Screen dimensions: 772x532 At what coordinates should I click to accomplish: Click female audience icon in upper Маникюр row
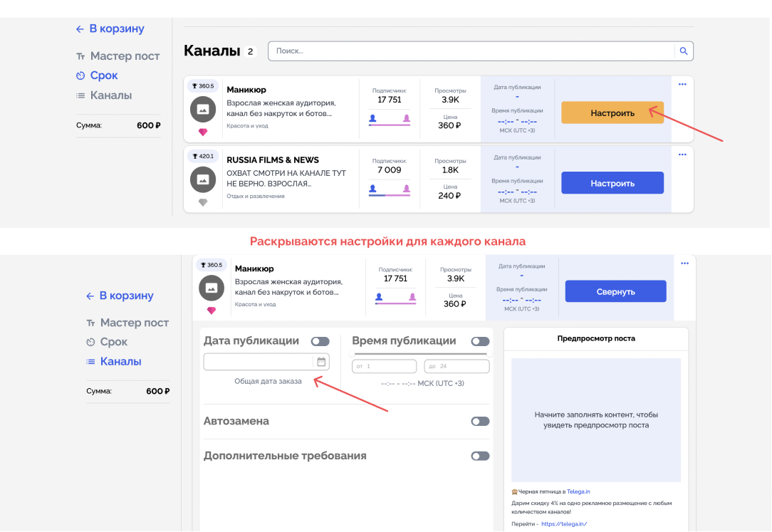(406, 118)
